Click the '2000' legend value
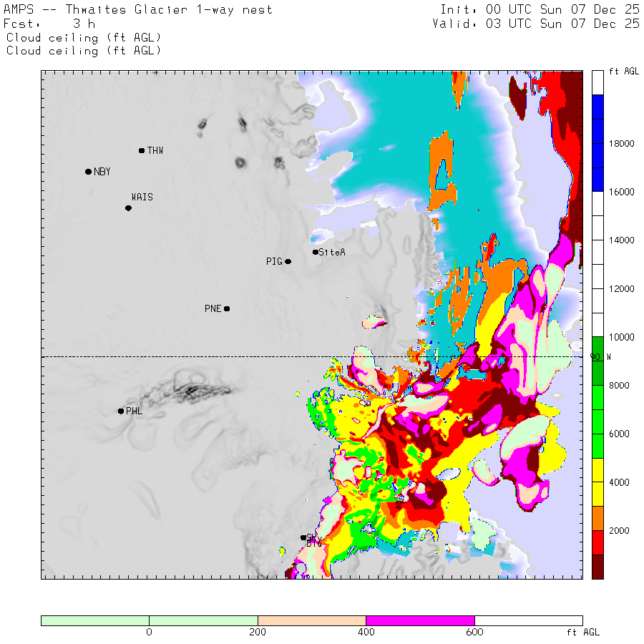 (619, 531)
